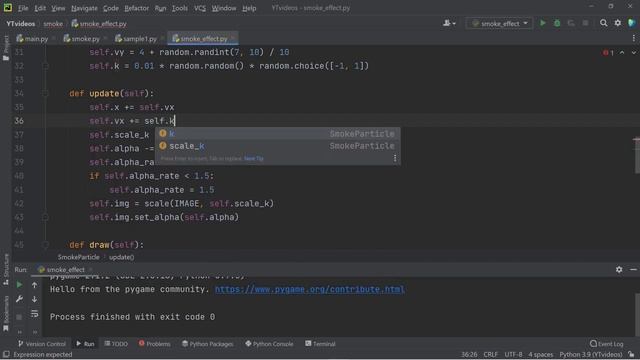Viewport: 640px width, 360px height.
Task: Open Search Everywhere magnifier icon
Action: (x=603, y=23)
